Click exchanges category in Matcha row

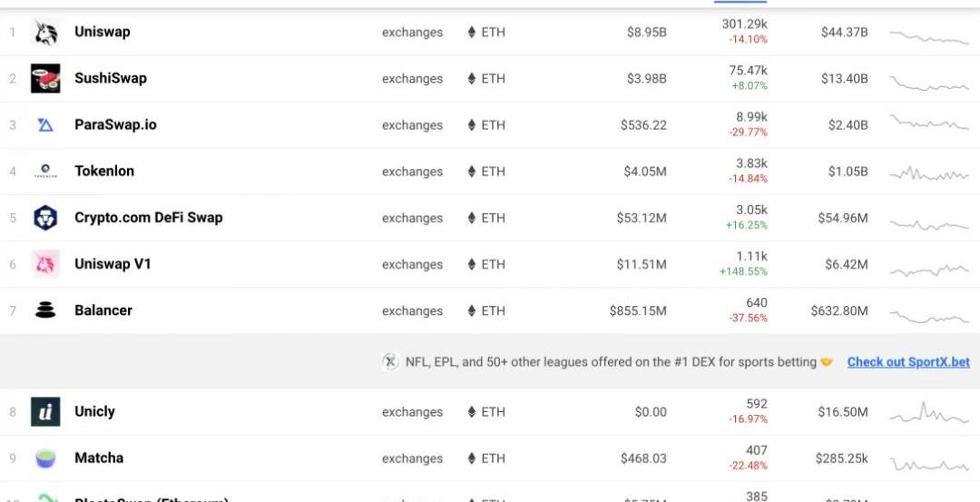413,458
